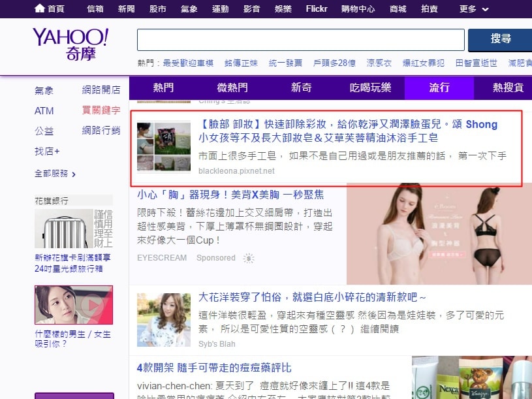Select the 流行 tab
Image resolution: width=532 pixels, height=399 pixels.
439,88
